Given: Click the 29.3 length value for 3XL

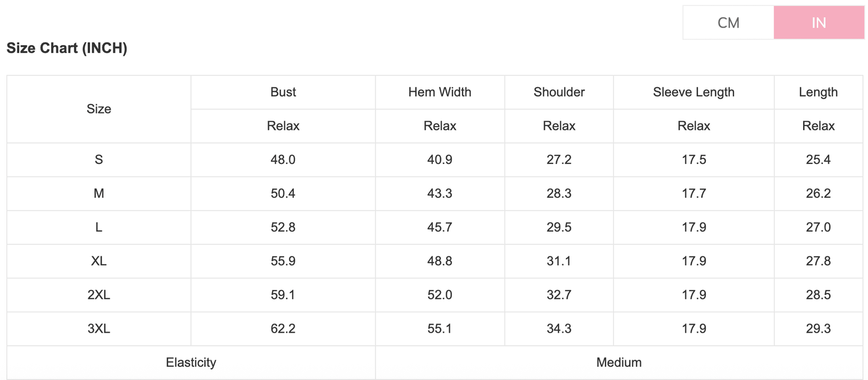Looking at the screenshot, I should click(x=818, y=329).
